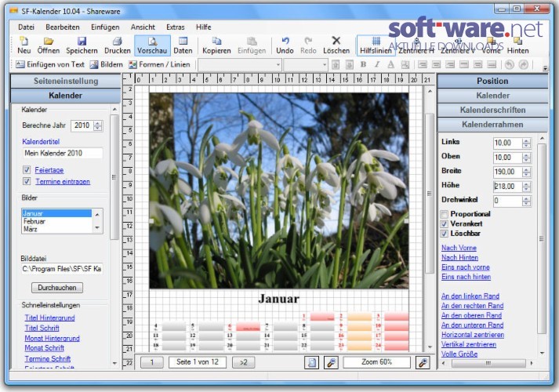Click the right text alignment icon
Image resolution: width=559 pixels, height=392 pixels.
click(450, 64)
